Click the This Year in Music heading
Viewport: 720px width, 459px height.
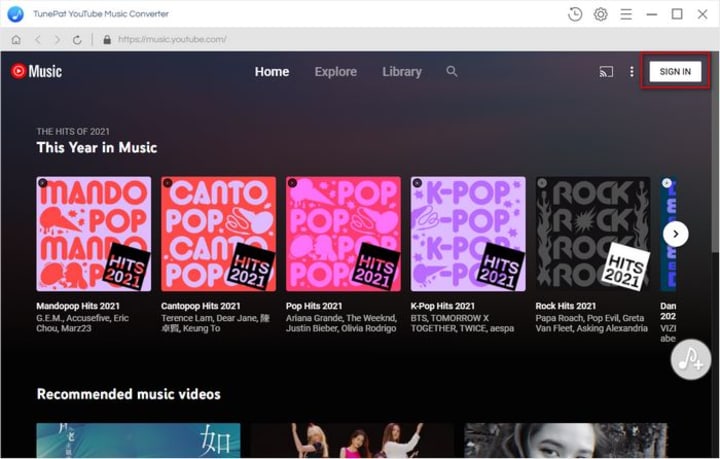pos(97,147)
